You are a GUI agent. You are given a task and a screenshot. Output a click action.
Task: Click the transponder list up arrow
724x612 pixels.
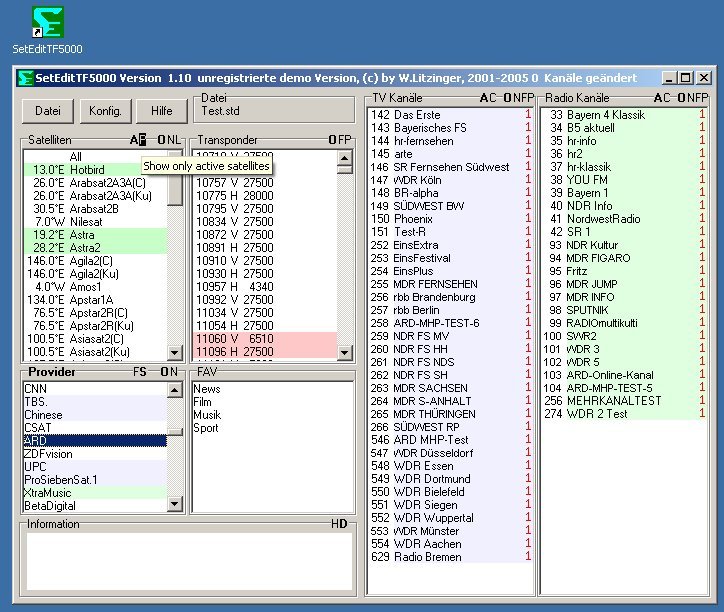click(345, 158)
